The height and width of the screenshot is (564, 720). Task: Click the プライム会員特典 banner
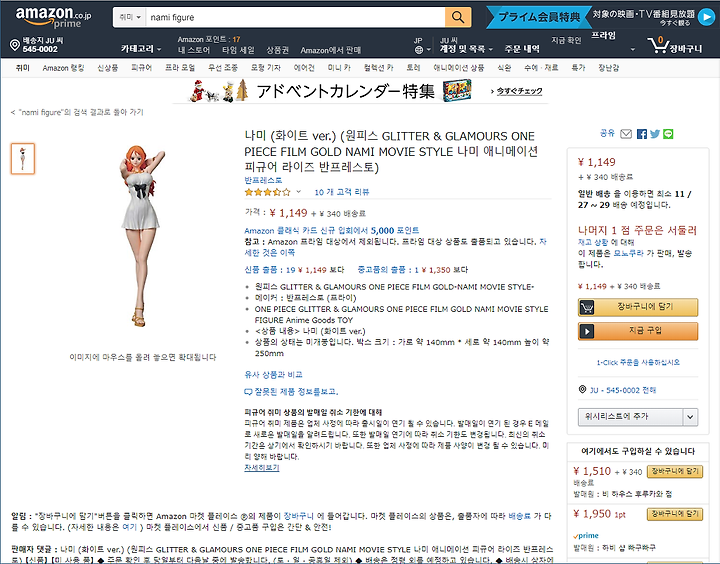[538, 17]
